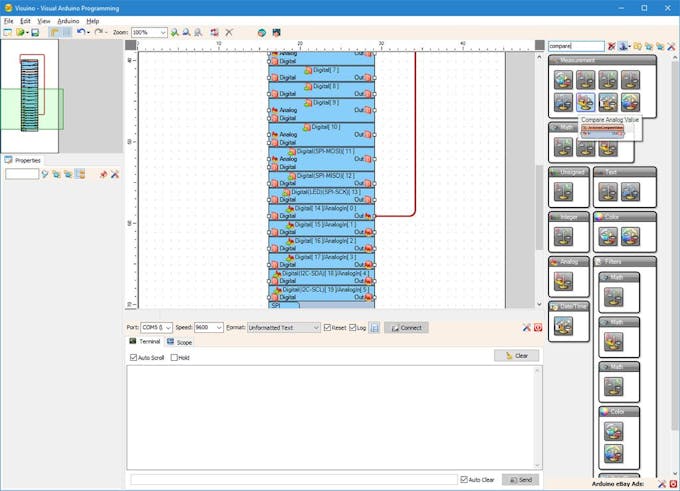Screen dimensions: 680x491
Task: Open the File menu
Action: pos(8,21)
